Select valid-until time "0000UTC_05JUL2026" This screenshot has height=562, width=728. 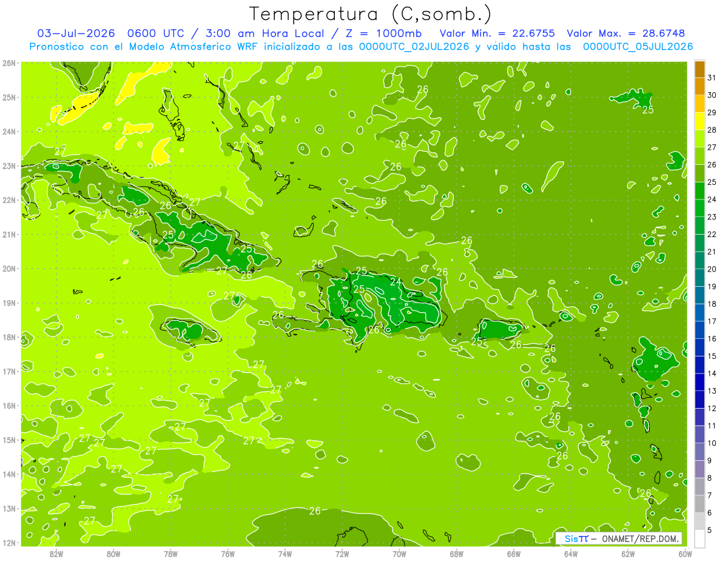point(638,47)
